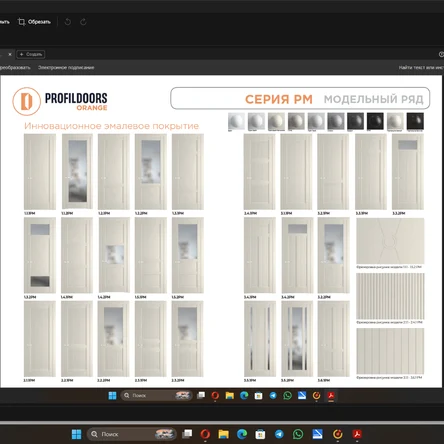Click Telegram in the captured screenshot's taskbar
The height and width of the screenshot is (444, 444).
point(273,395)
